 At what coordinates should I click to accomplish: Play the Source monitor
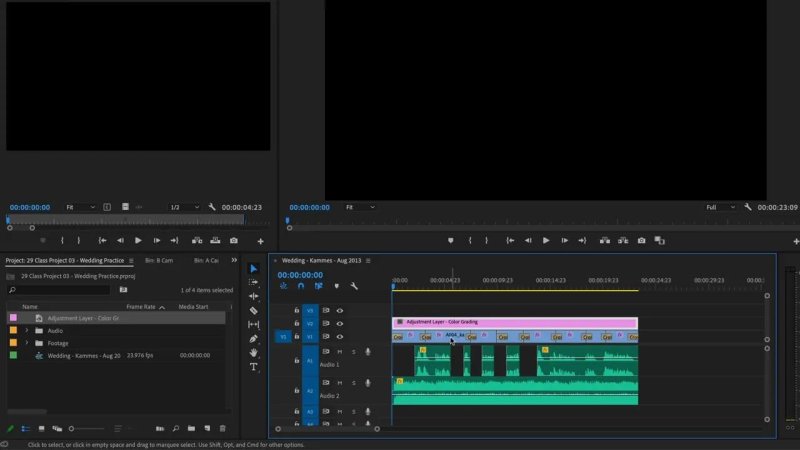(x=138, y=240)
